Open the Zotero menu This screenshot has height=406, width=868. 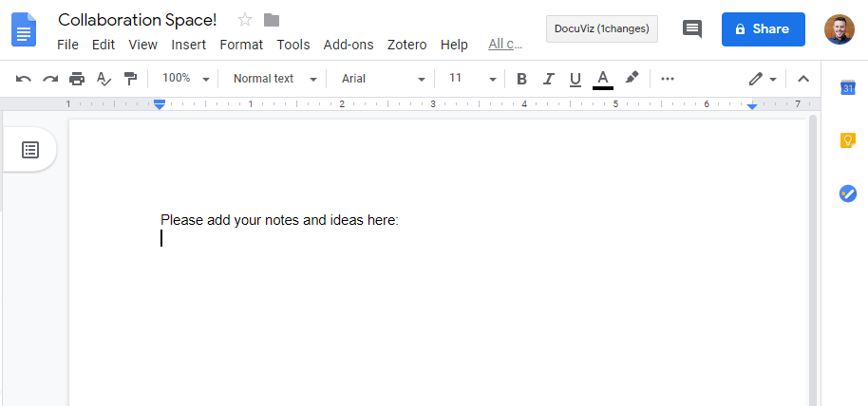[x=406, y=45]
